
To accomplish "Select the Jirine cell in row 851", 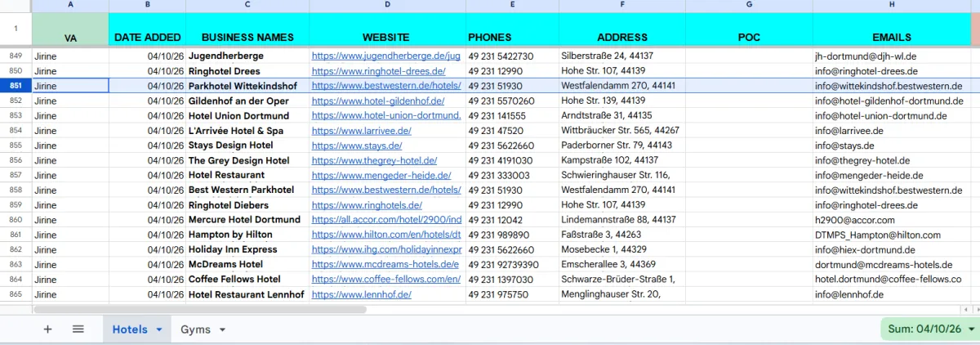I will [x=70, y=86].
